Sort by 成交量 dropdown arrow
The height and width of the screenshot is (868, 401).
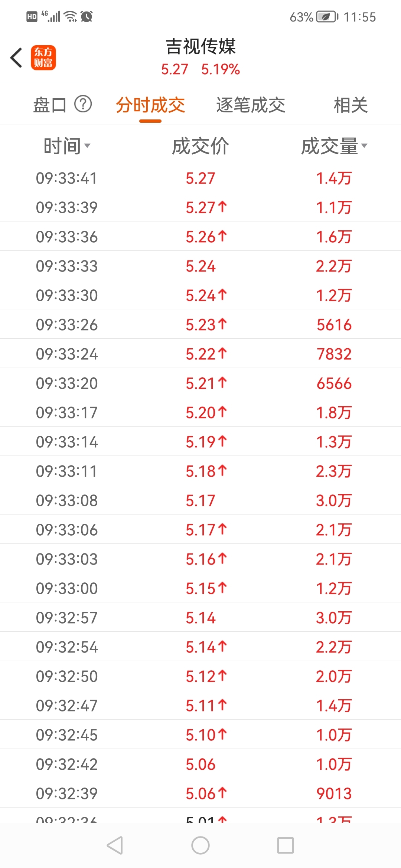(x=364, y=145)
